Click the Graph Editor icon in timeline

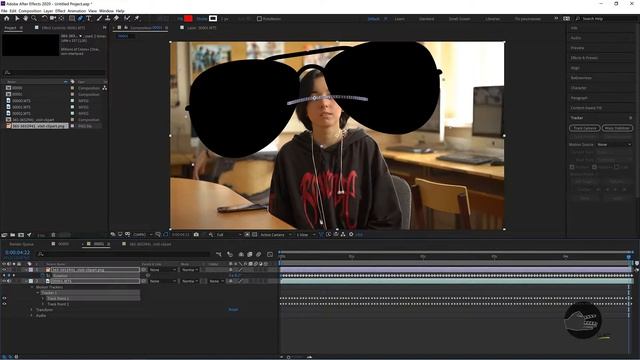tap(270, 254)
